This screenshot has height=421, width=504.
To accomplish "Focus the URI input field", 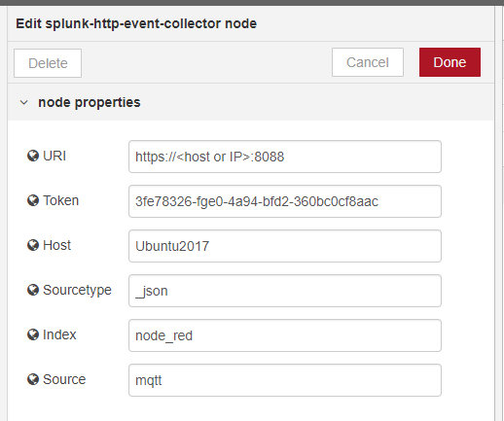I will click(285, 157).
